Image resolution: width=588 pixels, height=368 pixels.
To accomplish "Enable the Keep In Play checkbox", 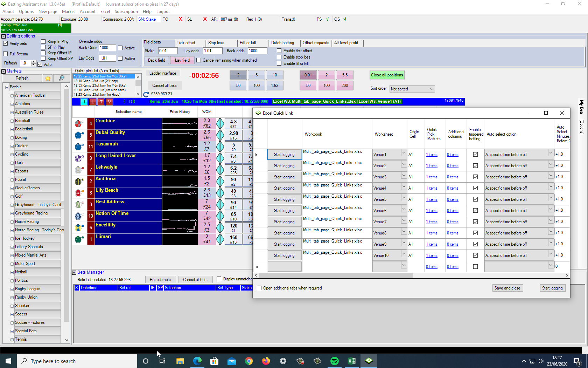I will coord(43,42).
